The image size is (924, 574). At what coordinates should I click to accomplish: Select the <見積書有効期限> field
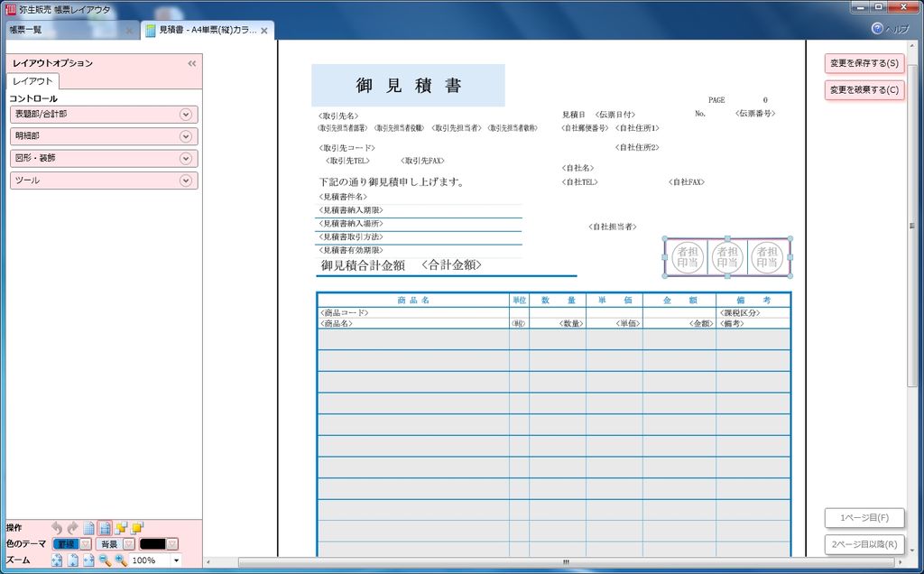pos(351,251)
